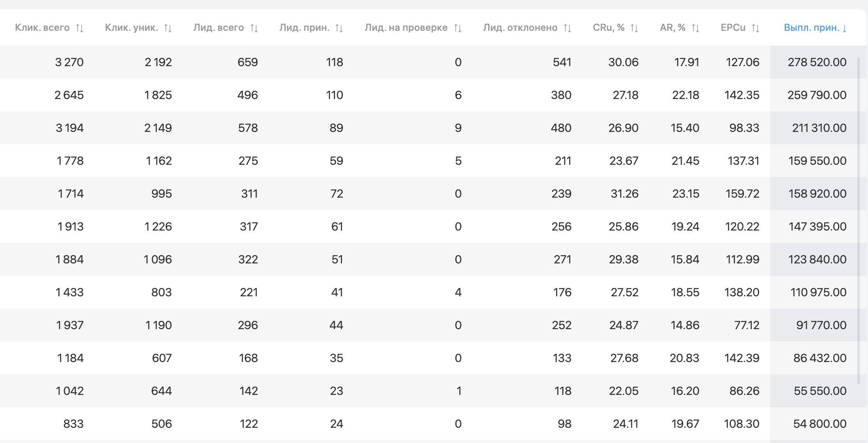Sort arrows icon beside EPCu header

tap(755, 28)
